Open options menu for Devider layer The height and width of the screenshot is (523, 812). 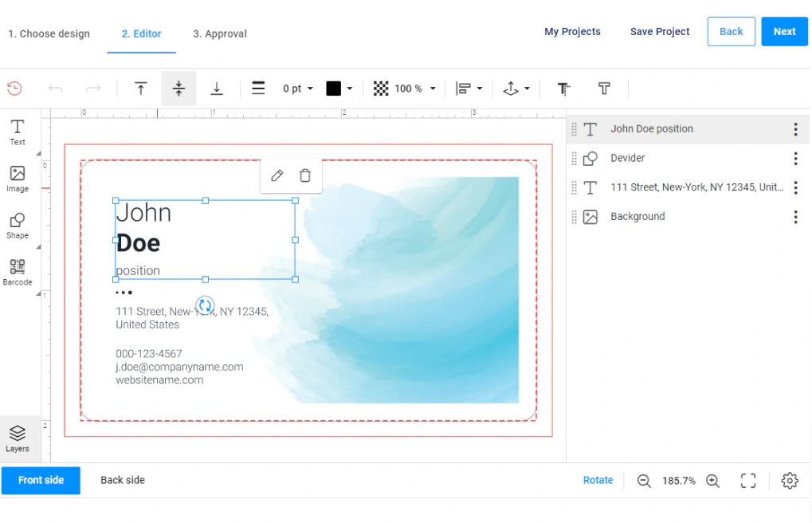795,158
